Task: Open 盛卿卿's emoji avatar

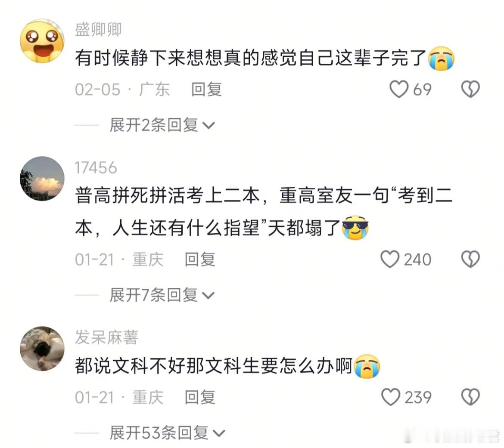Action: tap(42, 41)
